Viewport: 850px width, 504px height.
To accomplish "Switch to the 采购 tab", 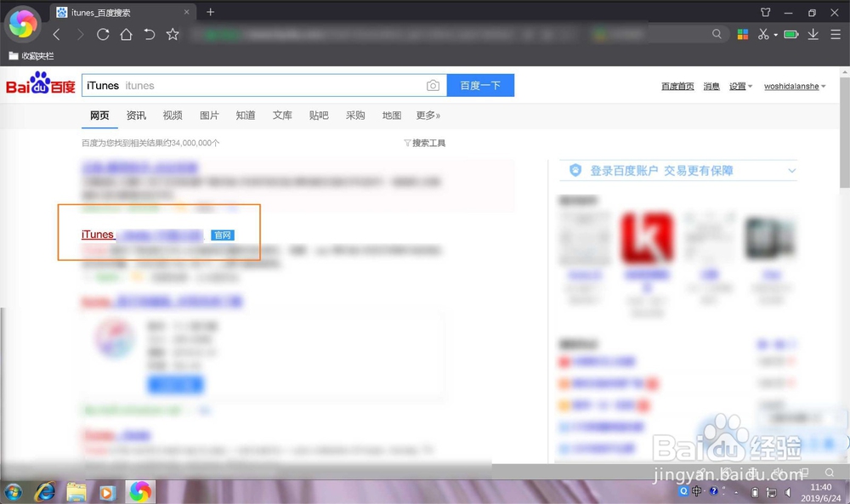I will pyautogui.click(x=355, y=116).
